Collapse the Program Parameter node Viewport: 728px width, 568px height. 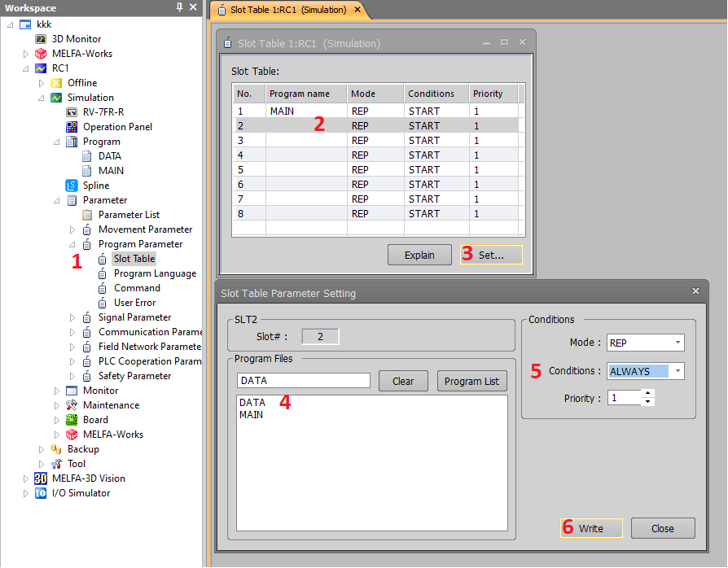point(72,245)
